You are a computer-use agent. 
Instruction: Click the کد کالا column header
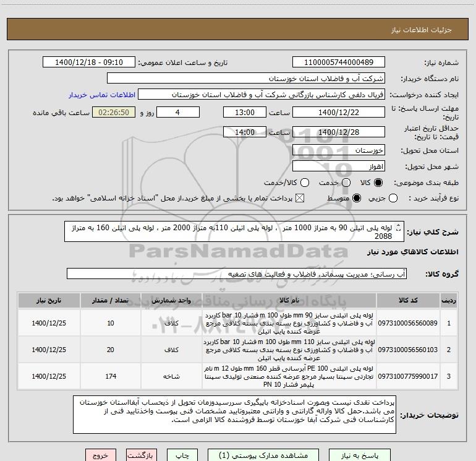[408, 300]
